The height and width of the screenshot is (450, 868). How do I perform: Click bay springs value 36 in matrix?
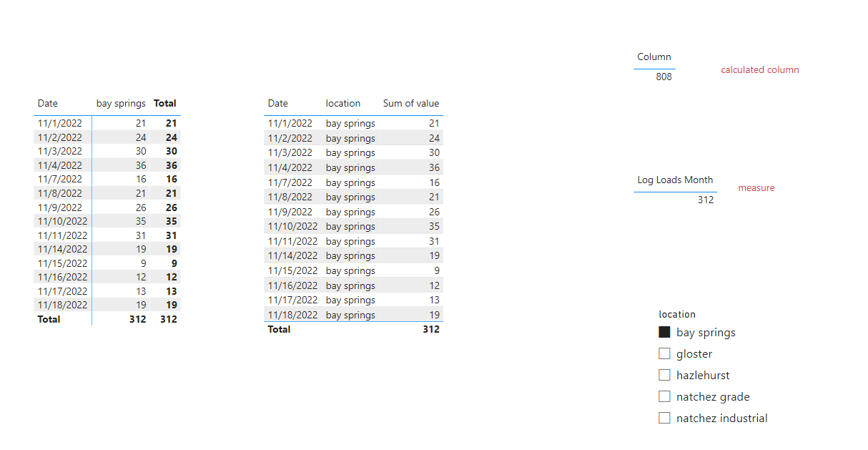140,165
